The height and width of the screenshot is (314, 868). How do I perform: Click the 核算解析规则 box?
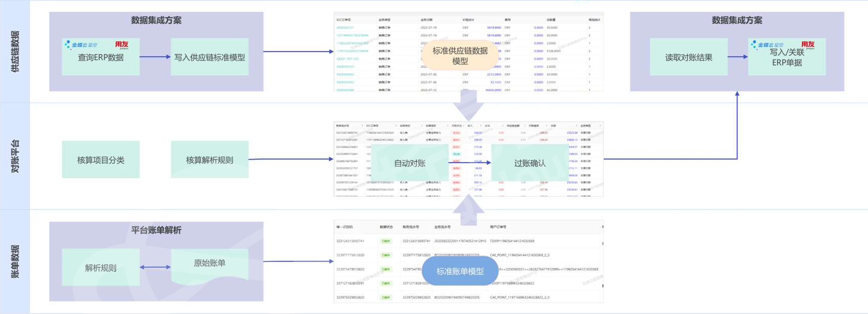click(x=210, y=160)
